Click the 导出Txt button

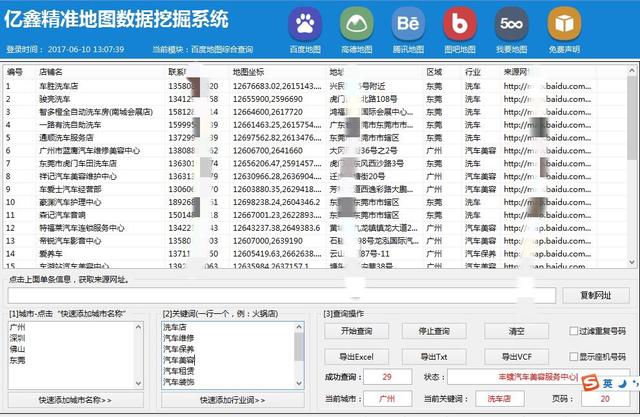pyautogui.click(x=436, y=356)
